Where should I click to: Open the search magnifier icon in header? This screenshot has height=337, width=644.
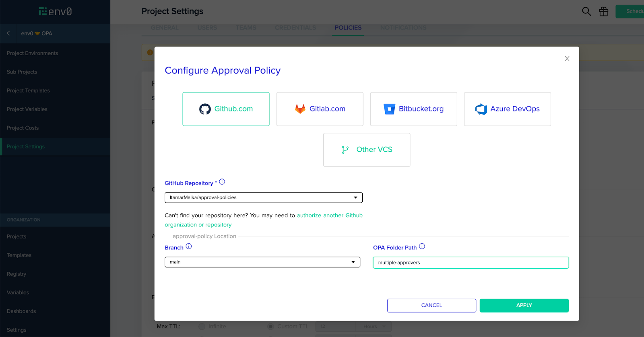point(586,12)
